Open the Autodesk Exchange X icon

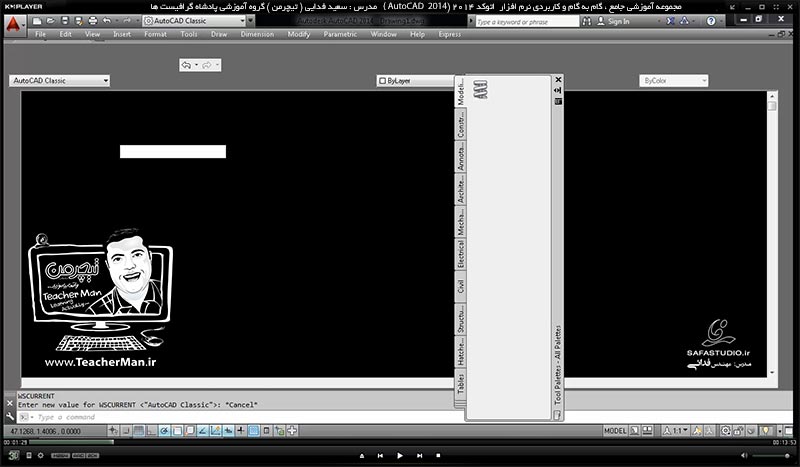670,21
